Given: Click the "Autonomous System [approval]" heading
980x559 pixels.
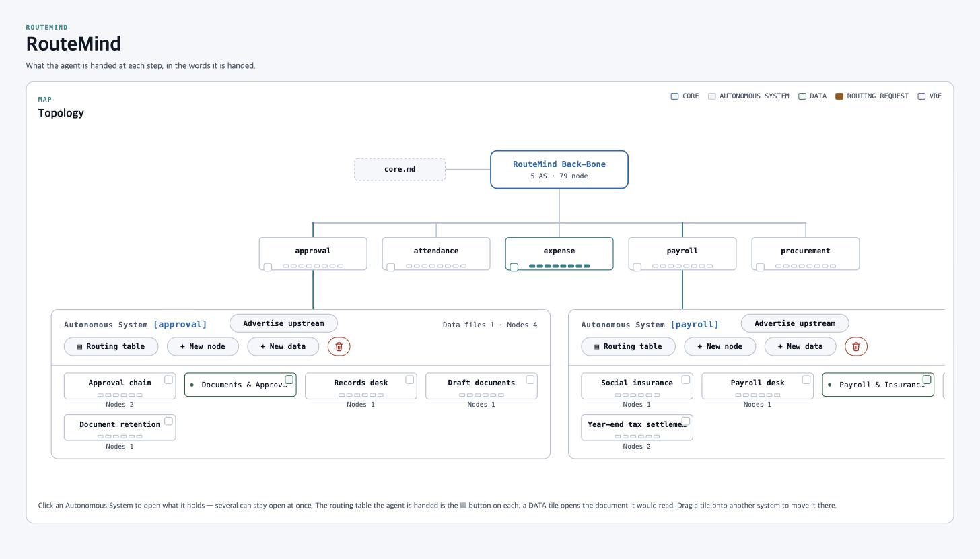Looking at the screenshot, I should coord(135,325).
